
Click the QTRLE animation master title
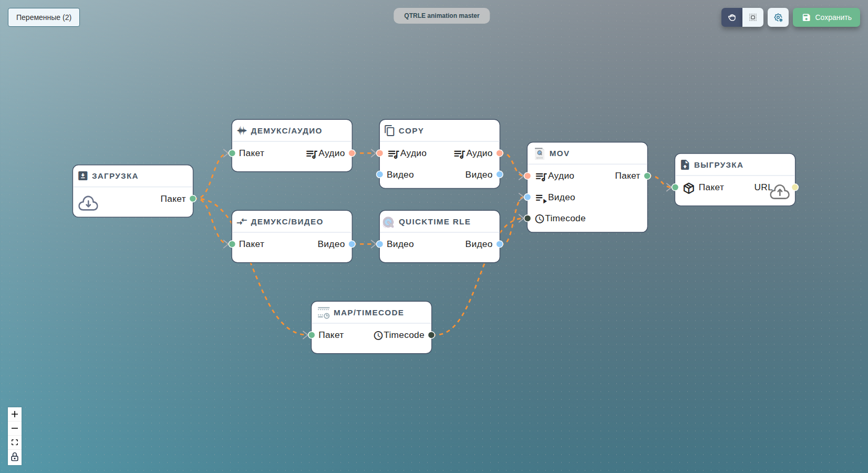442,16
